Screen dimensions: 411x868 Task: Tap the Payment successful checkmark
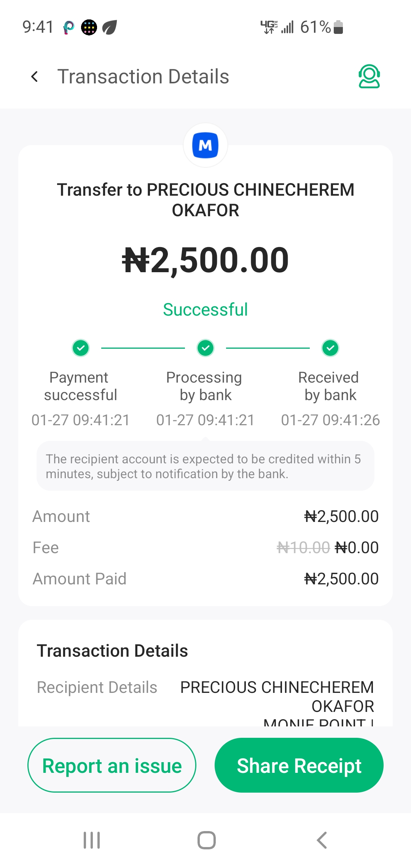[x=81, y=348]
